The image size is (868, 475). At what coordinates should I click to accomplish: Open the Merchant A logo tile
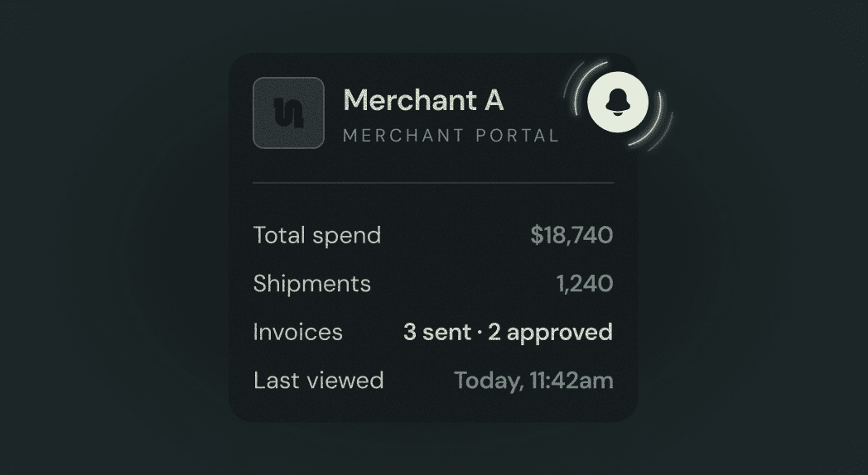click(288, 113)
